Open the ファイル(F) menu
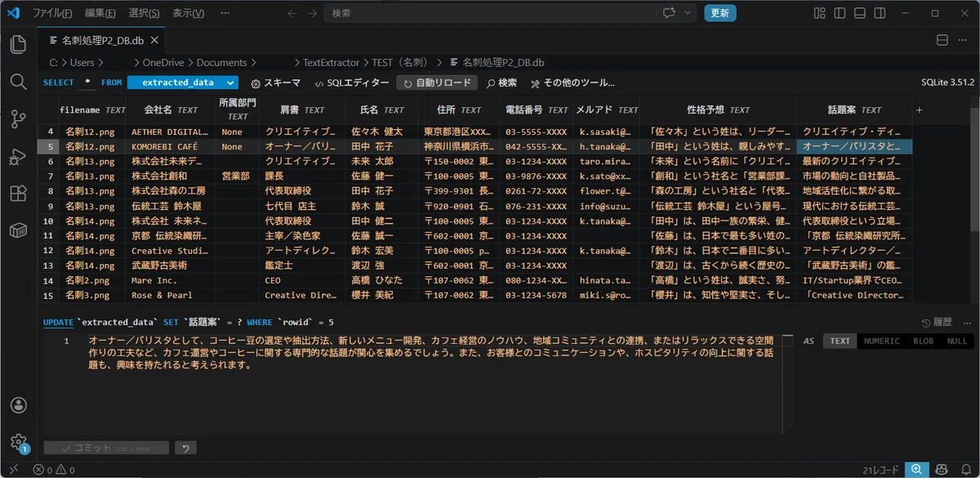Viewport: 980px width, 478px height. coord(53,13)
